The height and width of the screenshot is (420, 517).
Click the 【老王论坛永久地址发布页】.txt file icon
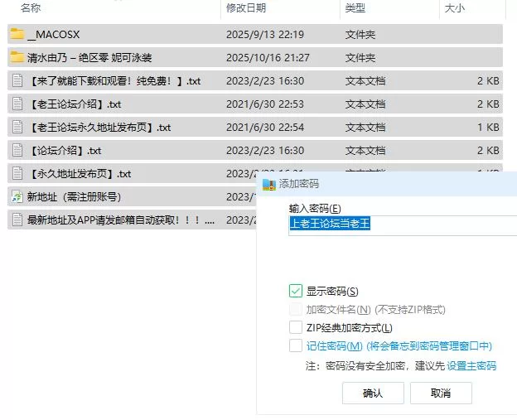[x=17, y=128]
